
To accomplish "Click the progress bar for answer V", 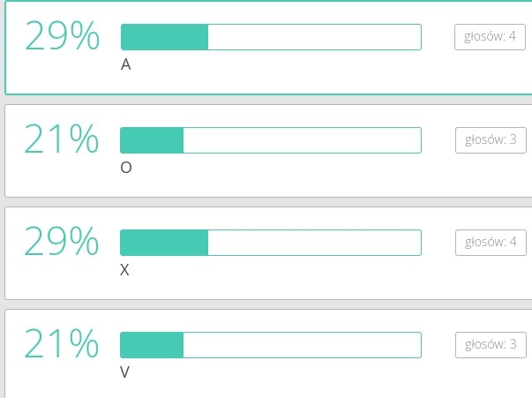I will 271,345.
